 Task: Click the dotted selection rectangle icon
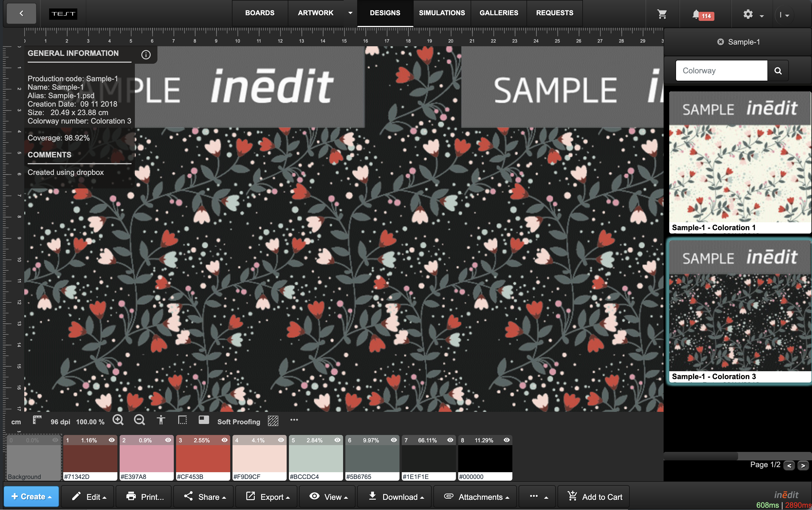click(183, 420)
